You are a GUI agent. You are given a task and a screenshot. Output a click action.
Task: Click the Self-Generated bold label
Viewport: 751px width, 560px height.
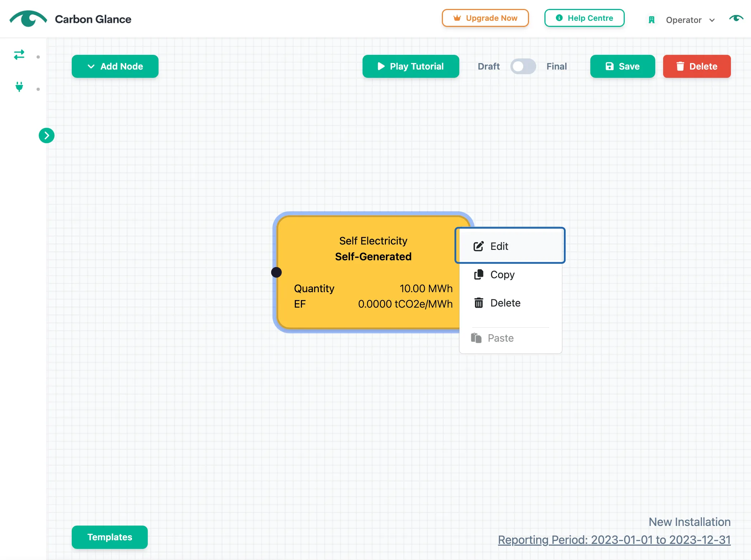pyautogui.click(x=373, y=256)
